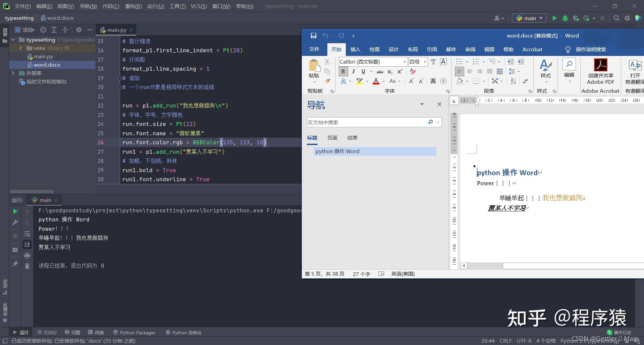Select the 'python 操作 Word' heading result
644x345 pixels.
(x=337, y=151)
